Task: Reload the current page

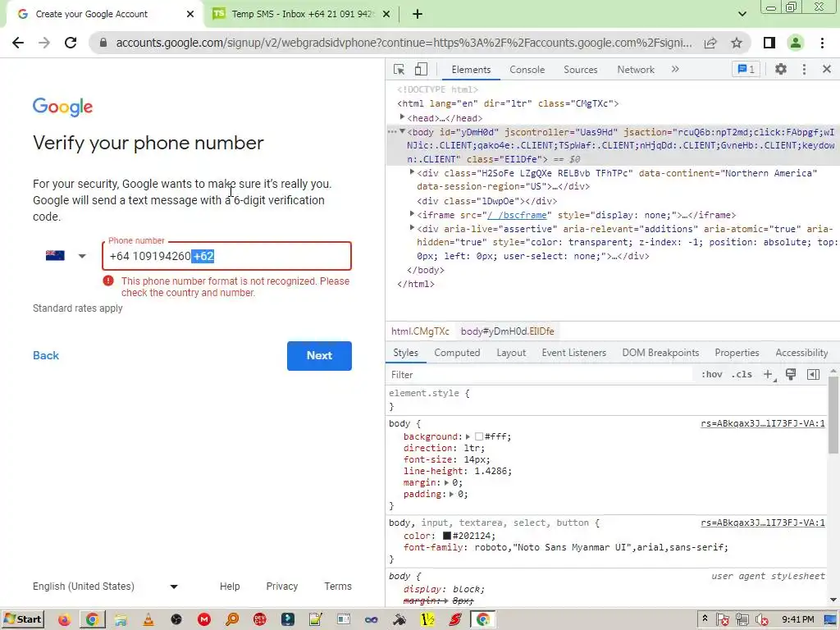Action: (71, 43)
